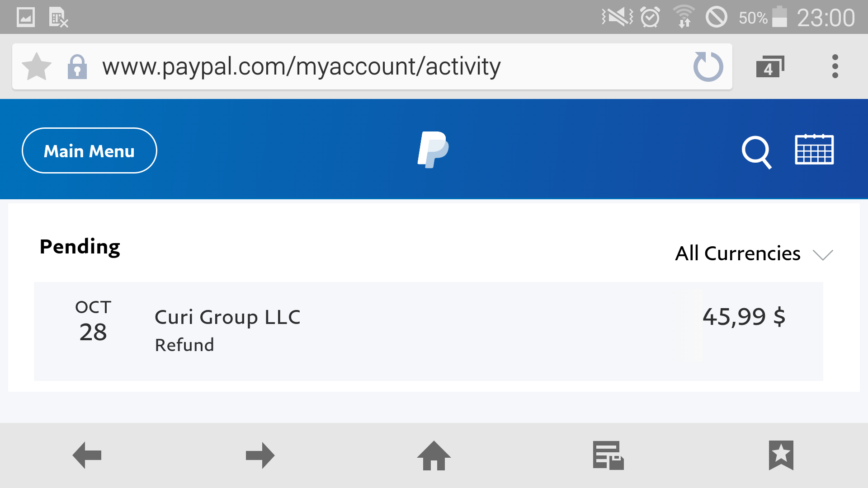Go back with the browser back arrow

87,455
